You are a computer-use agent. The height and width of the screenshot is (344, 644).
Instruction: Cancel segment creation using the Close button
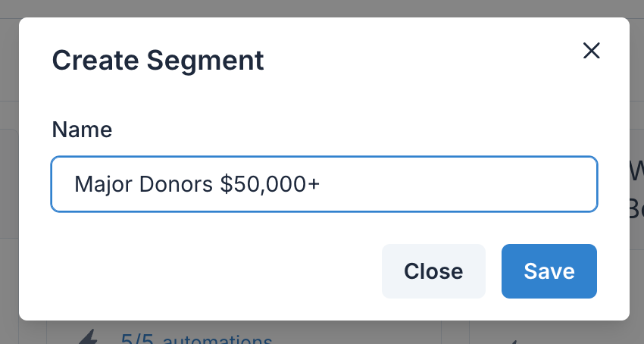433,271
